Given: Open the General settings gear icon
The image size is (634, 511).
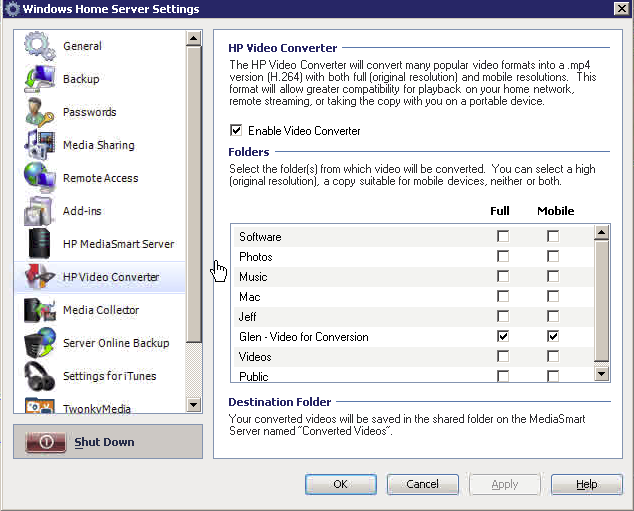Looking at the screenshot, I should tap(39, 46).
